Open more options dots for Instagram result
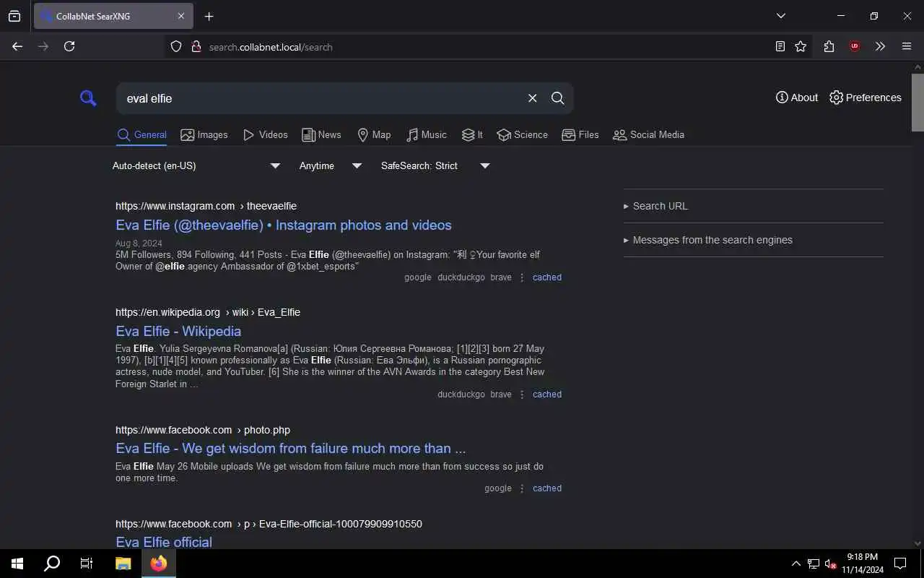Viewport: 924px width, 578px height. (522, 277)
